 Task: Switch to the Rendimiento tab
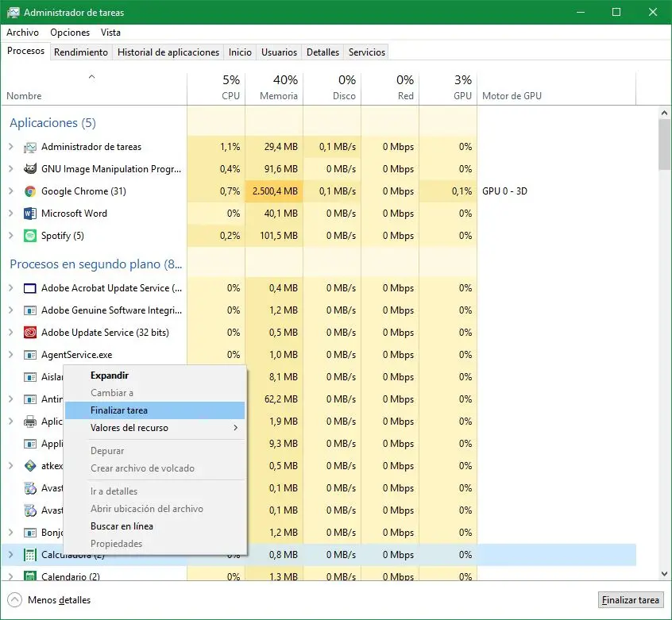point(81,52)
